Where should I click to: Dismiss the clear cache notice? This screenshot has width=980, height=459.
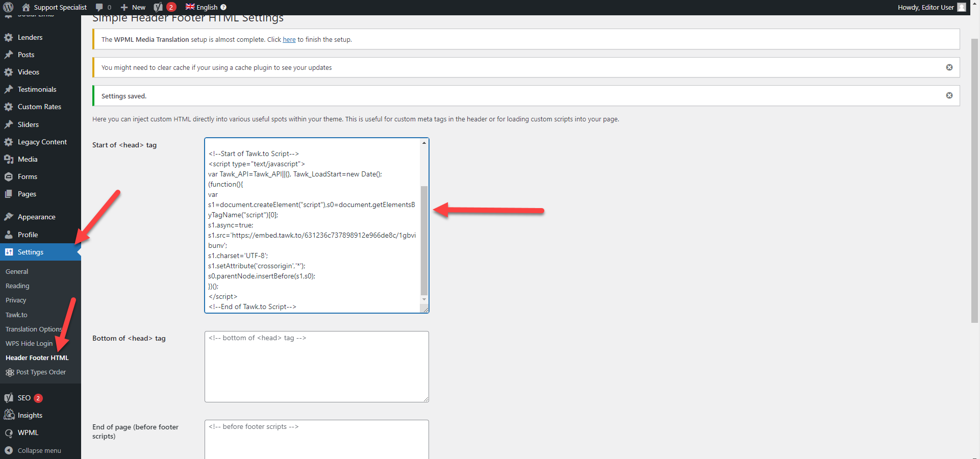(949, 67)
